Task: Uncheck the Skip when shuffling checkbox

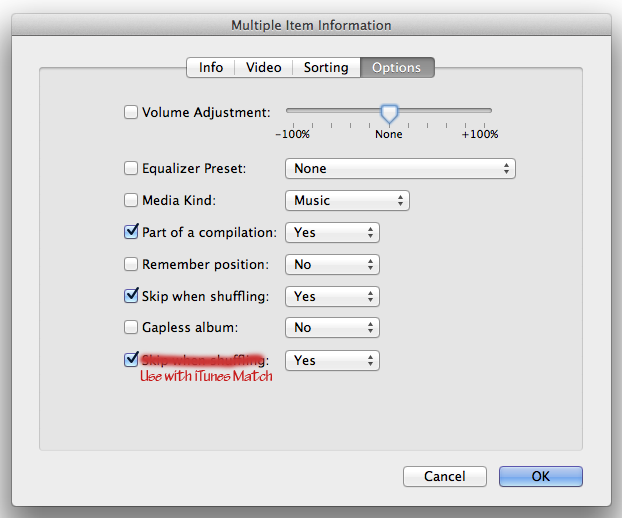Action: 131,295
